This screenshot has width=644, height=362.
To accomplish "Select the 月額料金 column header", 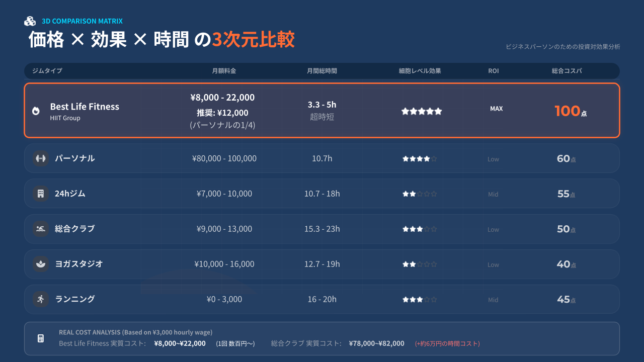I will [223, 71].
